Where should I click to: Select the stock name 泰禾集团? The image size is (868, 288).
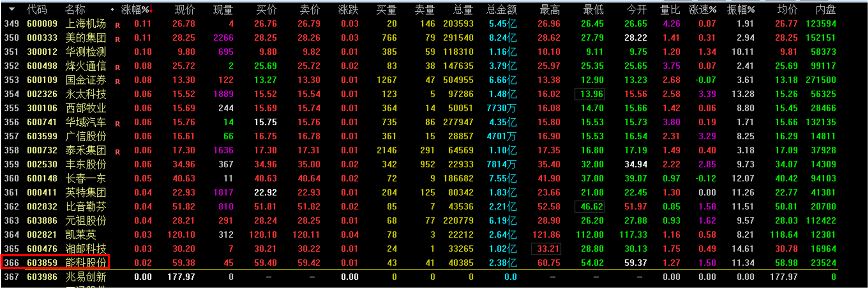coord(86,151)
